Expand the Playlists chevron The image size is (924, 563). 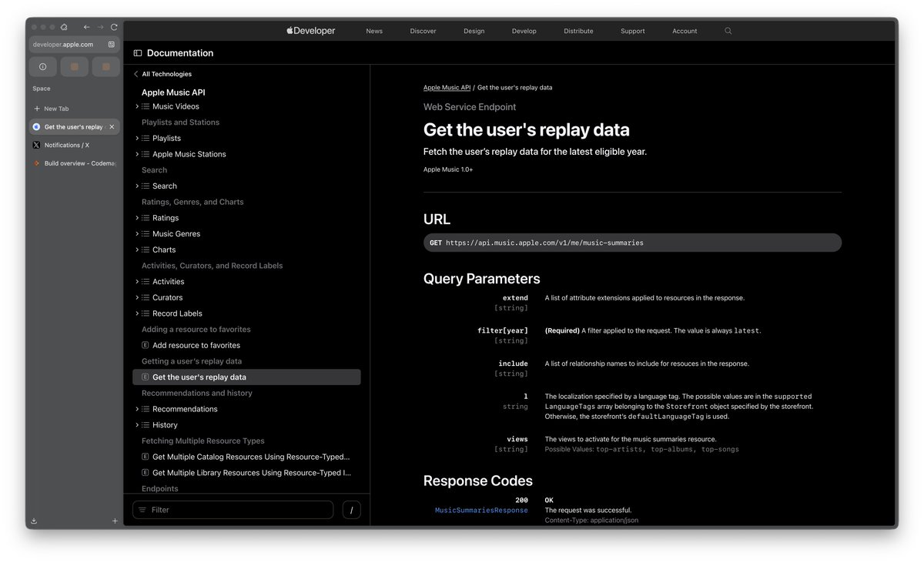[137, 138]
